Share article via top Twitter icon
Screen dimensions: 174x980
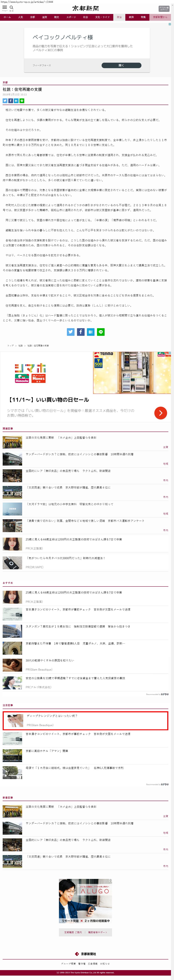[5, 101]
